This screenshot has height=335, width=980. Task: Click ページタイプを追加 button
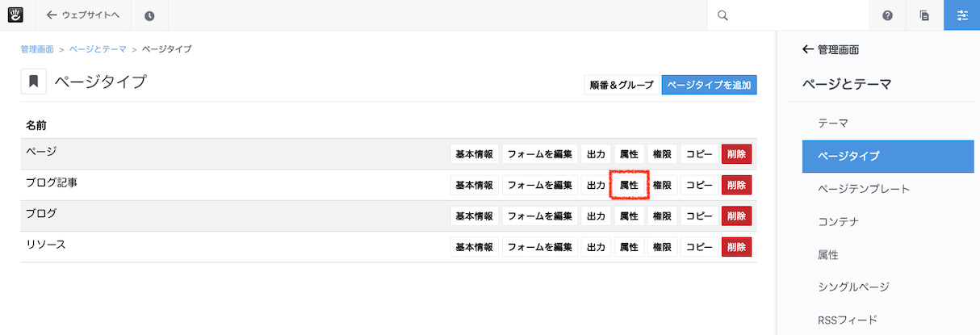(x=709, y=85)
